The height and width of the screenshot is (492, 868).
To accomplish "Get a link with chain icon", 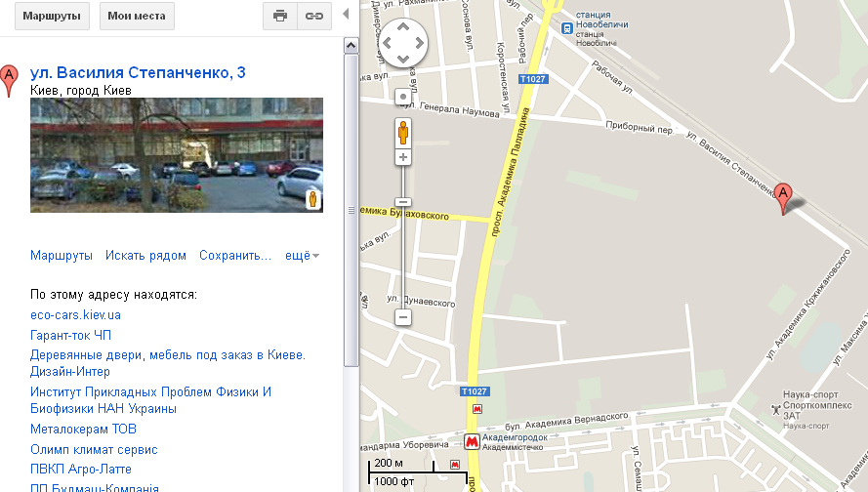I will [314, 16].
